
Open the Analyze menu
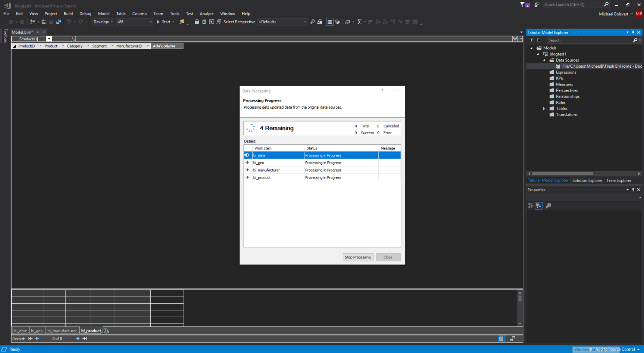(x=207, y=14)
